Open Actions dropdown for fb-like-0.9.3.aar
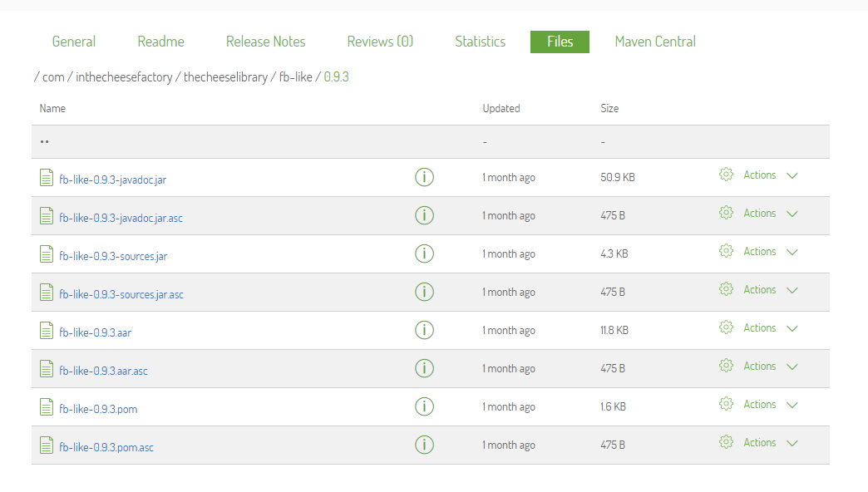Image resolution: width=868 pixels, height=492 pixels. tap(792, 329)
